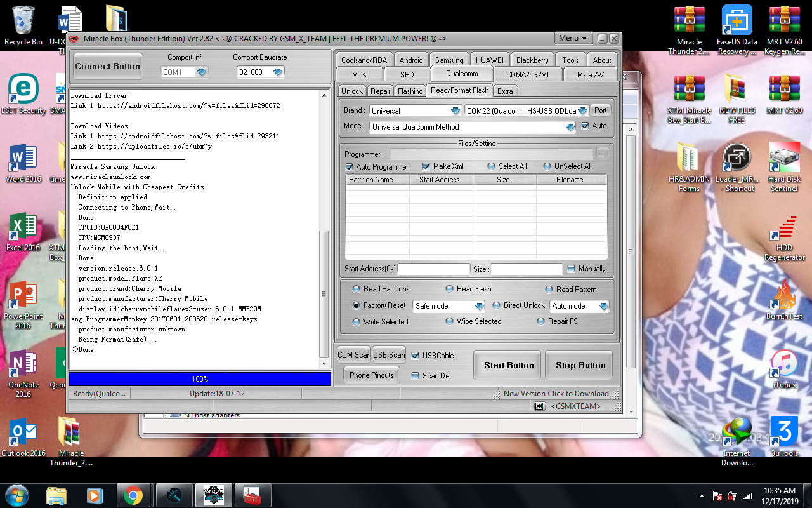812x508 pixels.
Task: Switch to the MTK tab
Action: pyautogui.click(x=359, y=74)
